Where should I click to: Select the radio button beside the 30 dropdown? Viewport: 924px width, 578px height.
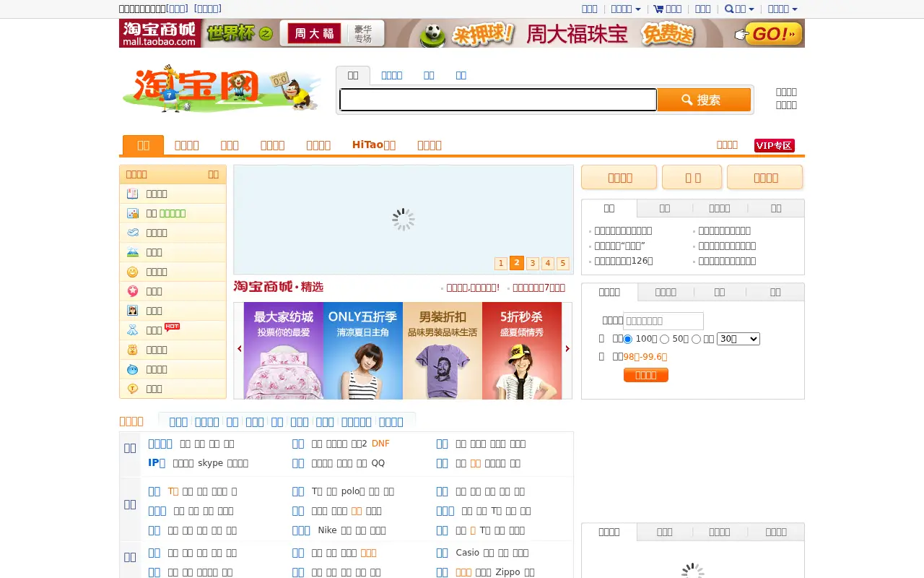tap(696, 339)
